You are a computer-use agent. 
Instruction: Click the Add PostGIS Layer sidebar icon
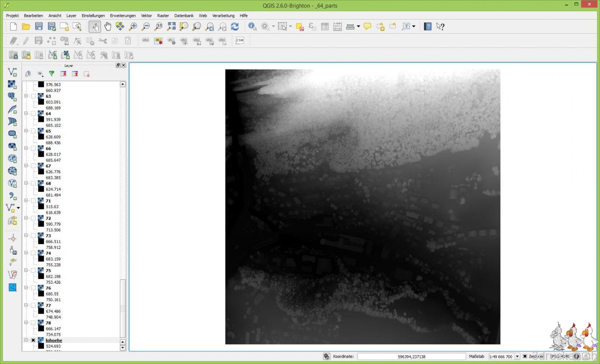12,97
